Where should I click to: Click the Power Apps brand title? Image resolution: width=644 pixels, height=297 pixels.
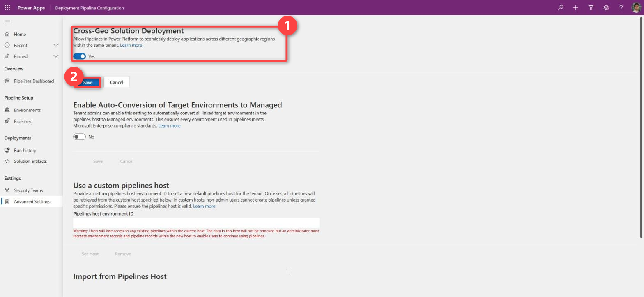(x=31, y=8)
